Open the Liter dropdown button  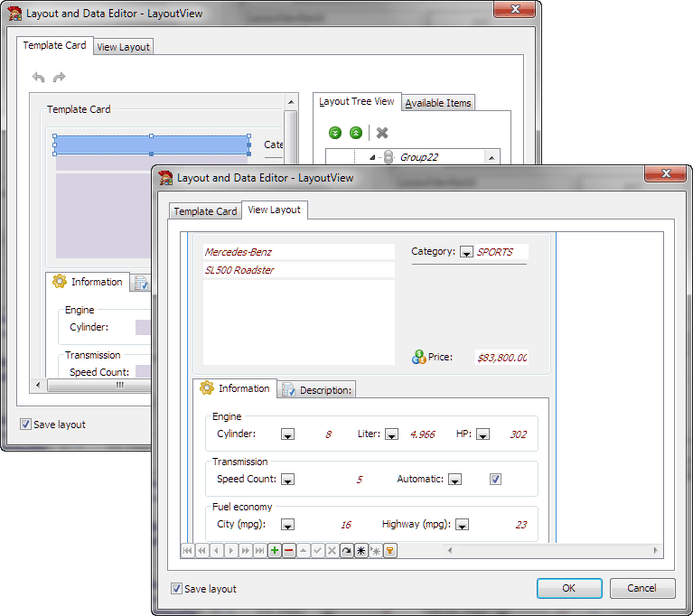tap(391, 434)
